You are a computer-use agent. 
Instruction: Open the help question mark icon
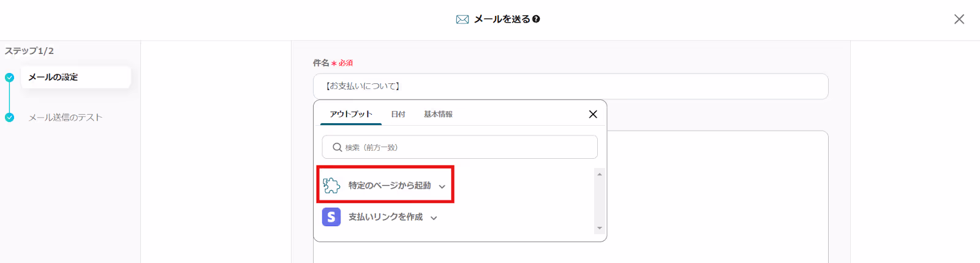click(x=536, y=19)
